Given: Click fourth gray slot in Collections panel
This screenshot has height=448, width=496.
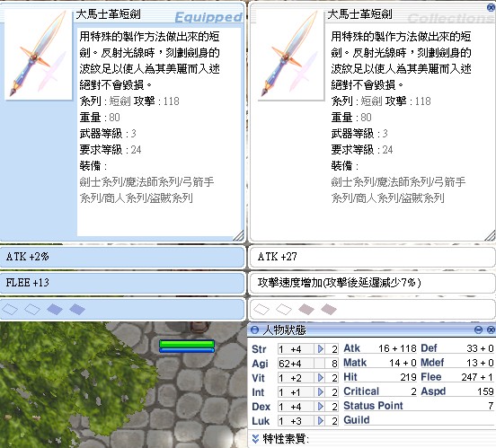Looking at the screenshot, I should [329, 309].
